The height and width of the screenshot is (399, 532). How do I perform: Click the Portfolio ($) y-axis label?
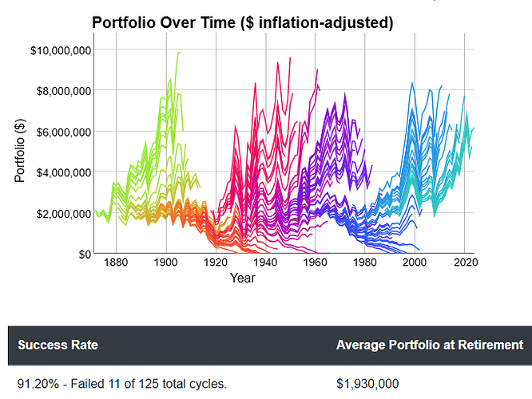22,152
